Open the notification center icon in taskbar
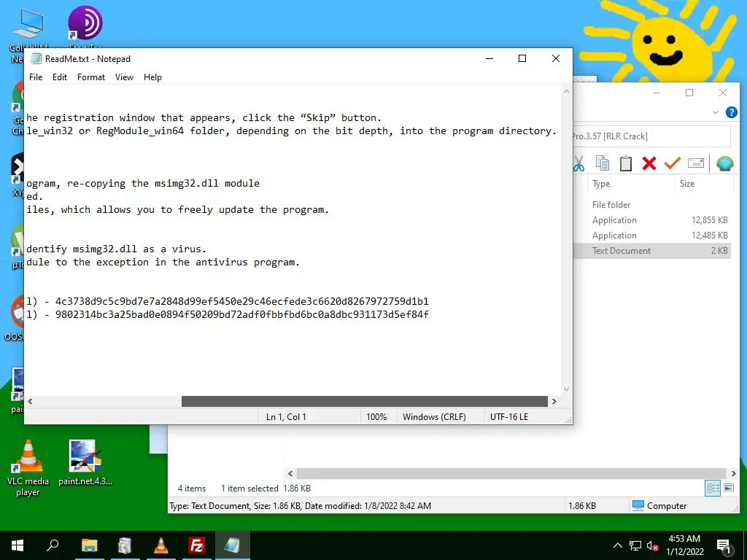This screenshot has width=747, height=560. (x=724, y=546)
